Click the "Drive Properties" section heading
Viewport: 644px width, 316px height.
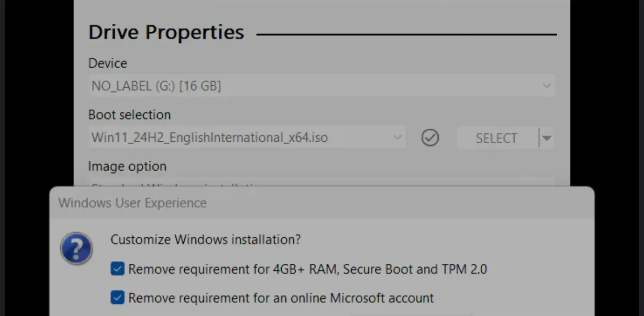(166, 31)
